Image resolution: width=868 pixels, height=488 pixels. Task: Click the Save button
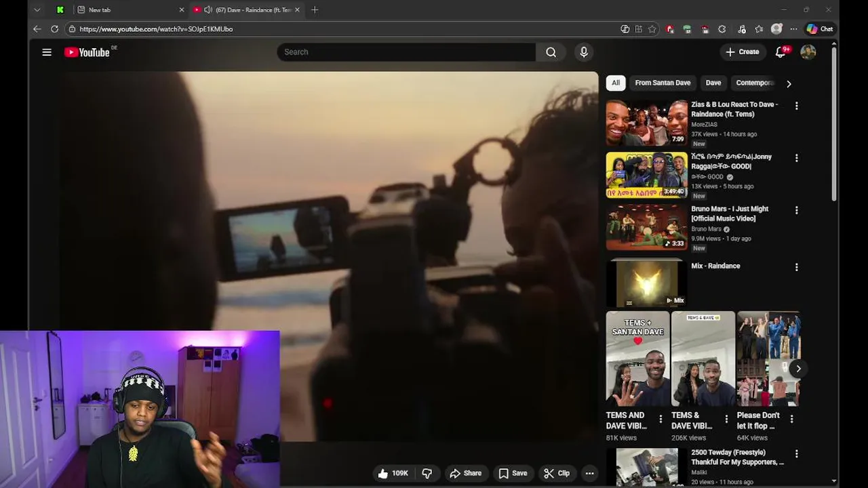tap(513, 473)
